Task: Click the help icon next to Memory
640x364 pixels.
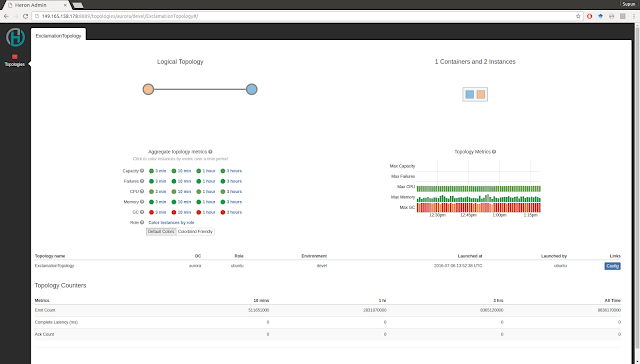Action: (x=142, y=202)
